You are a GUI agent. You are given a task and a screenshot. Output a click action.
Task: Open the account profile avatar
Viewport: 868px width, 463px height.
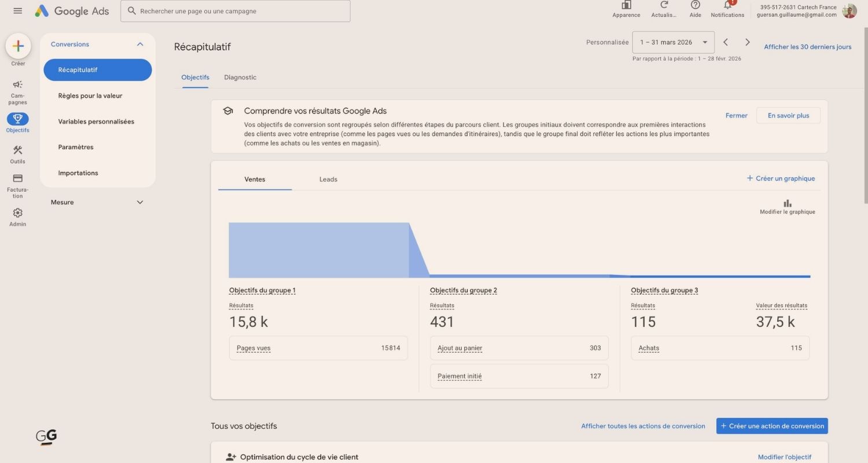(848, 10)
